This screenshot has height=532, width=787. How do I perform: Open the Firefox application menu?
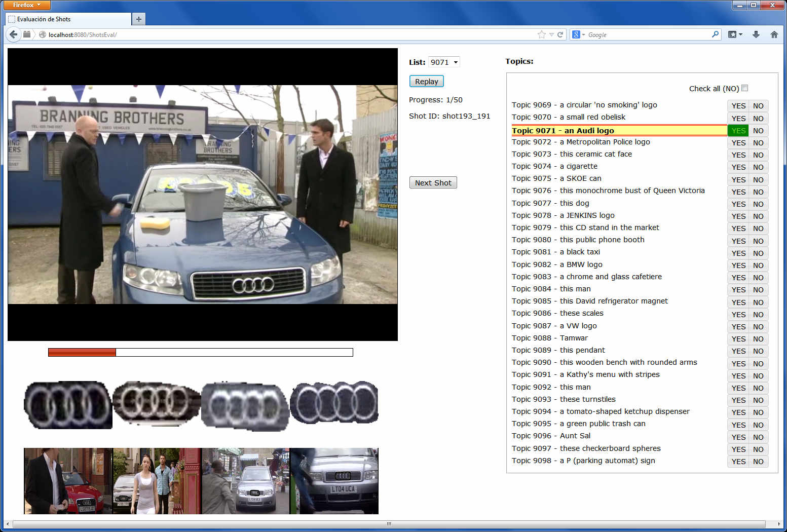(x=27, y=5)
